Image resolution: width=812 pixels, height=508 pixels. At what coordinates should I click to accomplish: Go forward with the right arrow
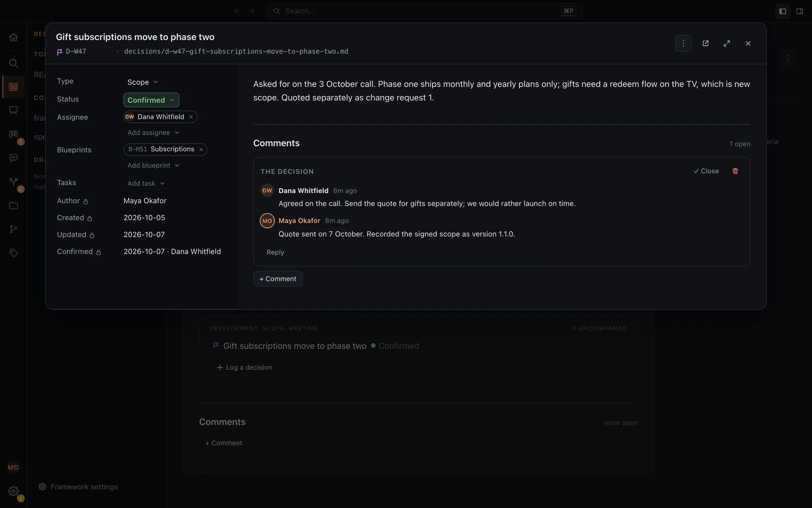(x=251, y=11)
